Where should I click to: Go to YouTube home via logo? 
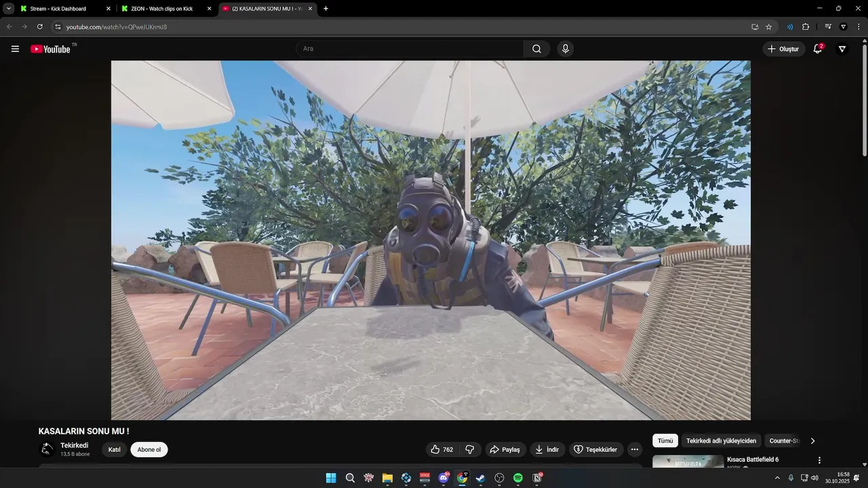pyautogui.click(x=51, y=49)
